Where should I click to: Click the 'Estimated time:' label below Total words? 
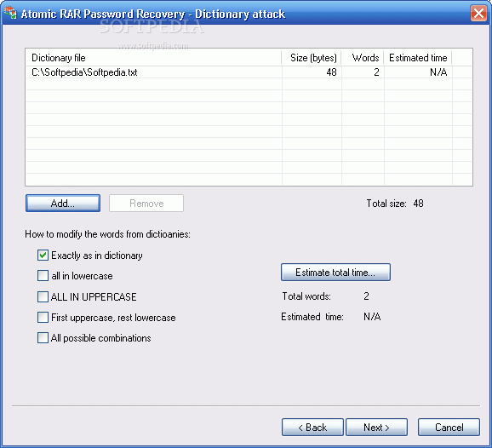312,317
